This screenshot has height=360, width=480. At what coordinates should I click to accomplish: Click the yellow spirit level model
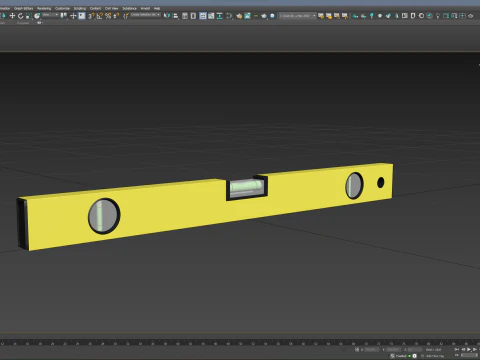click(205, 207)
